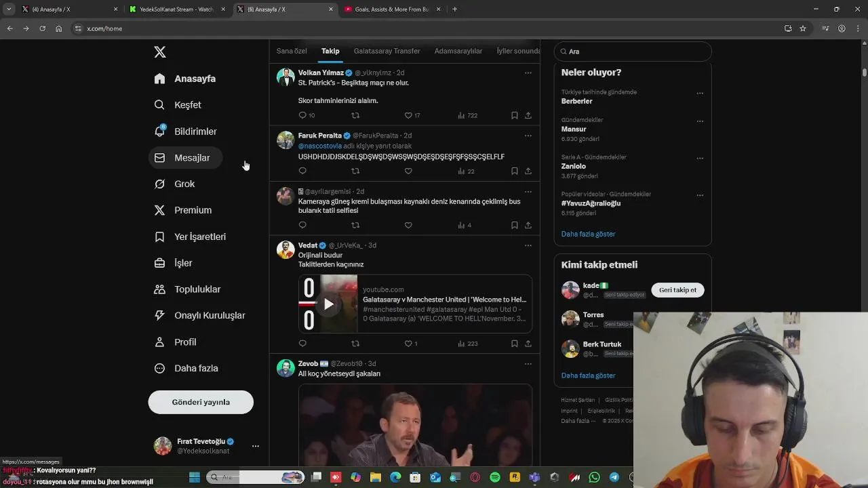Image resolution: width=868 pixels, height=488 pixels.
Task: Switch to Sana özel tab
Action: coord(292,51)
